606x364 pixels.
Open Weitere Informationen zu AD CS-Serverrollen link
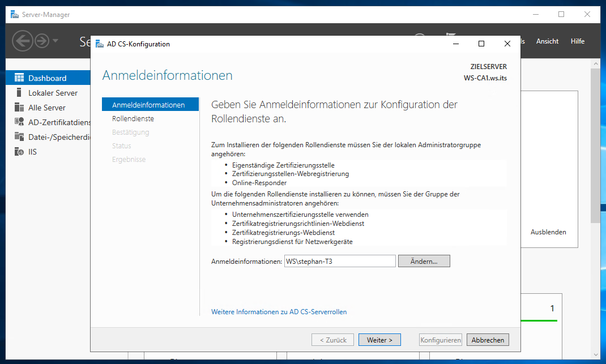point(279,311)
